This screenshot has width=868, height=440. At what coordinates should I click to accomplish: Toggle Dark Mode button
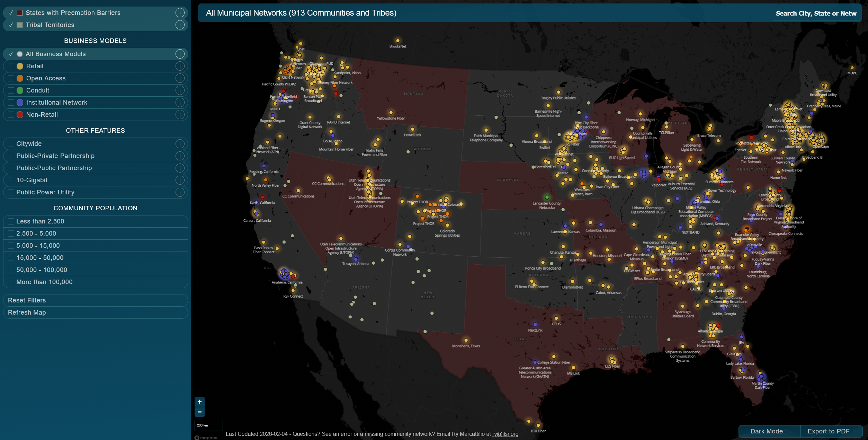tap(766, 431)
